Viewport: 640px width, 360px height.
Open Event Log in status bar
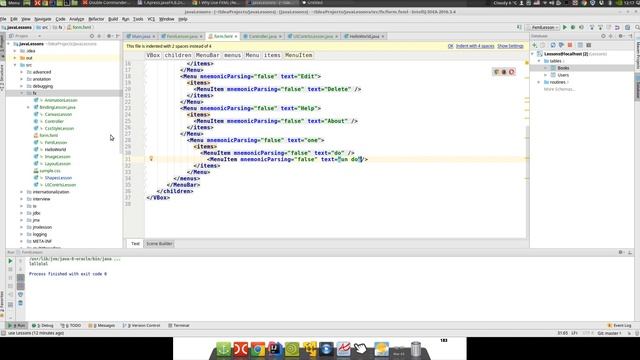(x=620, y=325)
